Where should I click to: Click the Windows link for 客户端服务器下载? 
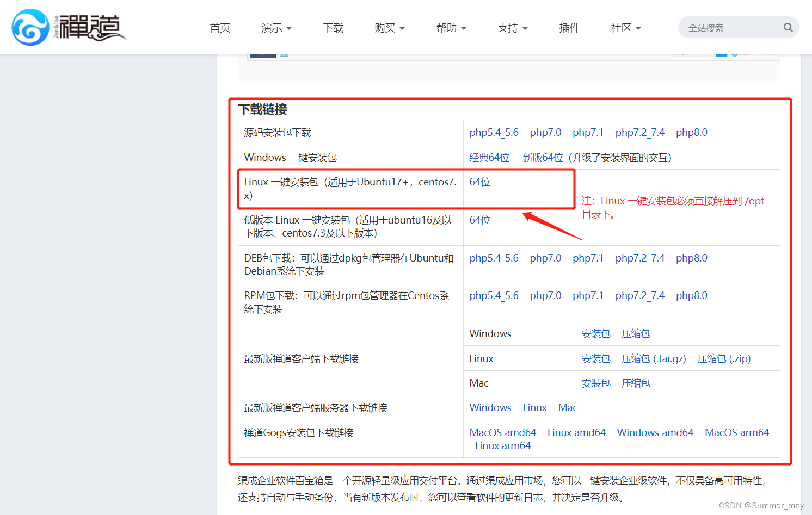[490, 408]
